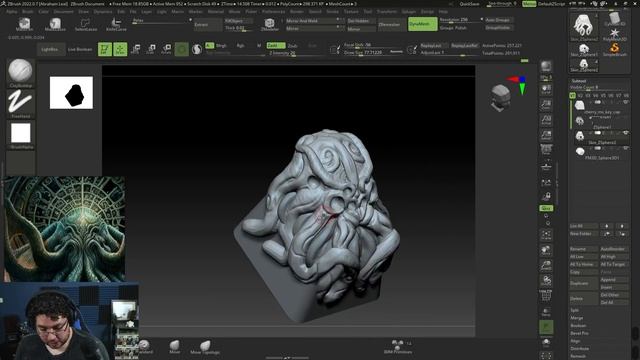Viewport: 640px width, 360px height.
Task: Adjust the DynaMesh Resolution slider
Action: (x=460, y=20)
